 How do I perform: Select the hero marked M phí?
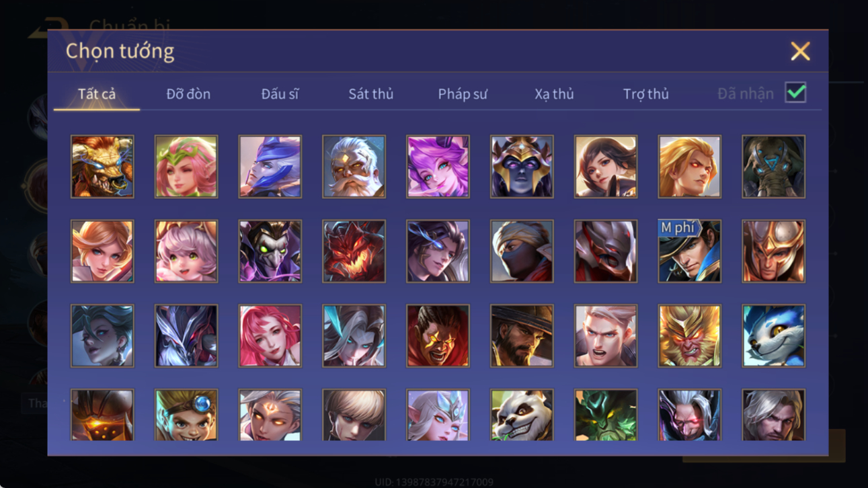[x=689, y=251]
